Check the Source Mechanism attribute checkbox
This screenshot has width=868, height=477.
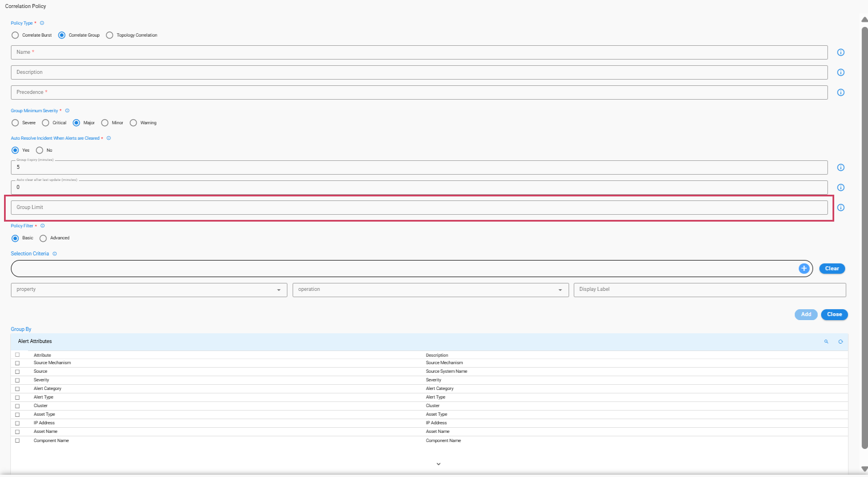(x=17, y=363)
